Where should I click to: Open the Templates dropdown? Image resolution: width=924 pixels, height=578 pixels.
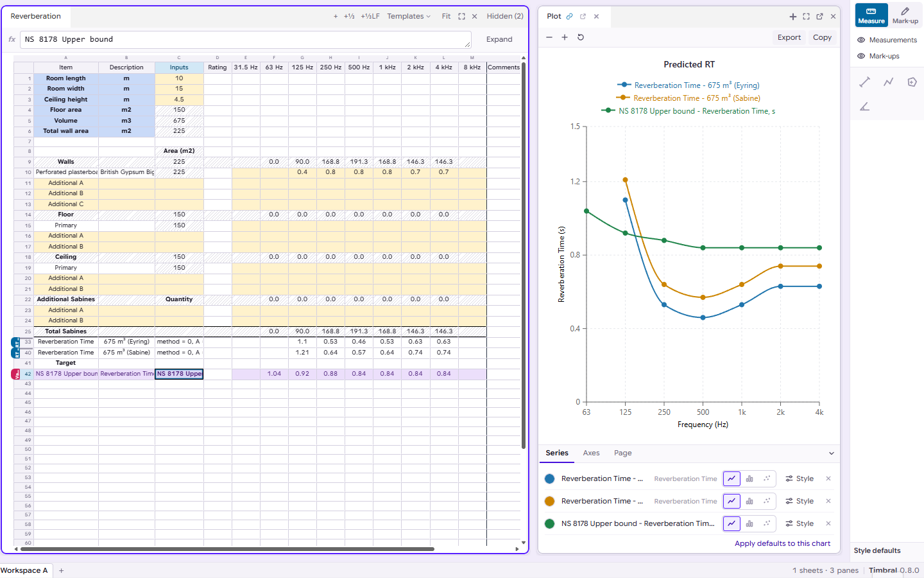[409, 17]
